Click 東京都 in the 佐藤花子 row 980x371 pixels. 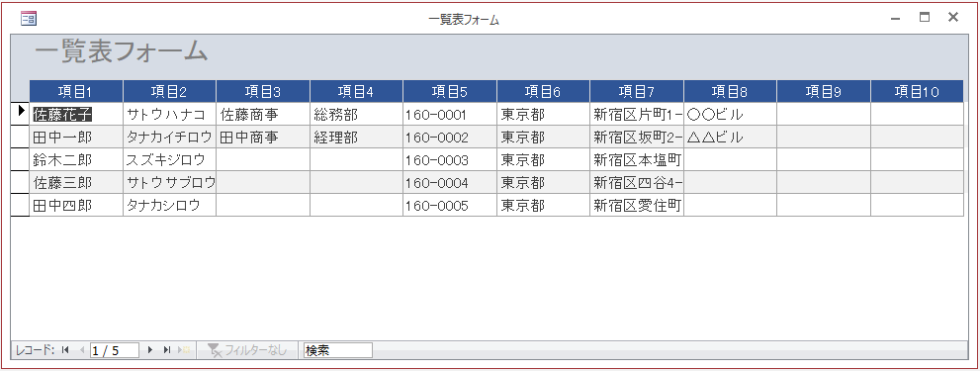tap(543, 115)
